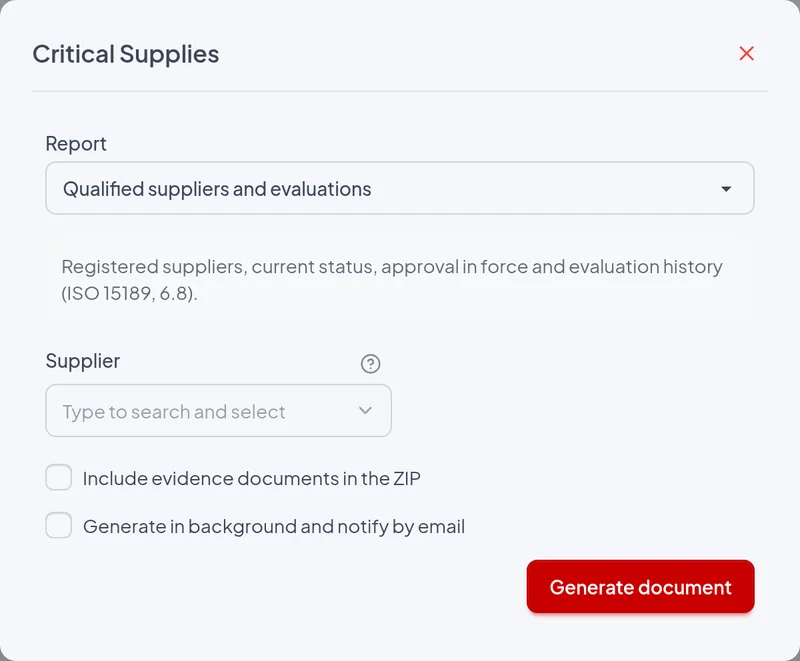Click the Report field label
This screenshot has height=661, width=800.
76,144
